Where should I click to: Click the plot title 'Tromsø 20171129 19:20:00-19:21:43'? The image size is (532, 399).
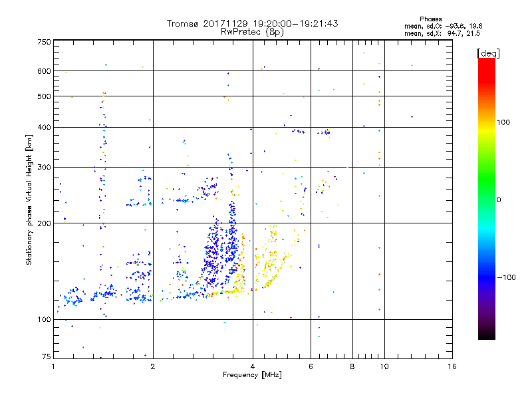[x=252, y=23]
